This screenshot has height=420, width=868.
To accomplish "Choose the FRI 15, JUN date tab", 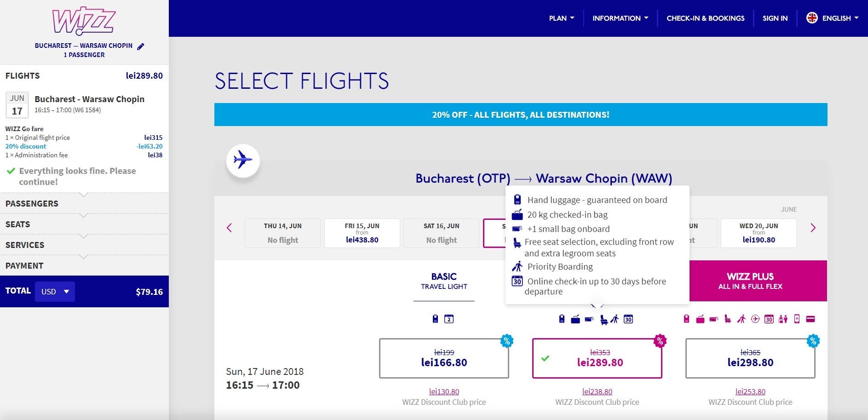I will click(362, 233).
